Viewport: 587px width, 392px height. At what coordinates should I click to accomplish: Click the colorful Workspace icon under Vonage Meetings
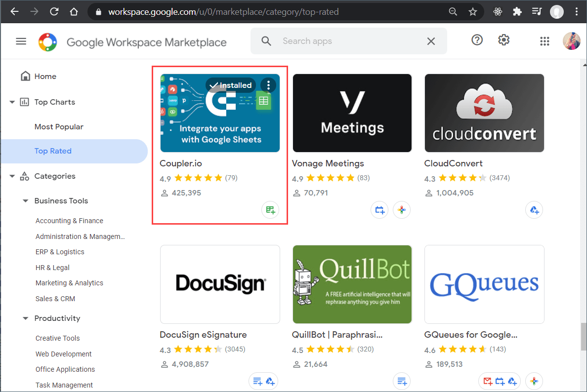click(x=402, y=210)
